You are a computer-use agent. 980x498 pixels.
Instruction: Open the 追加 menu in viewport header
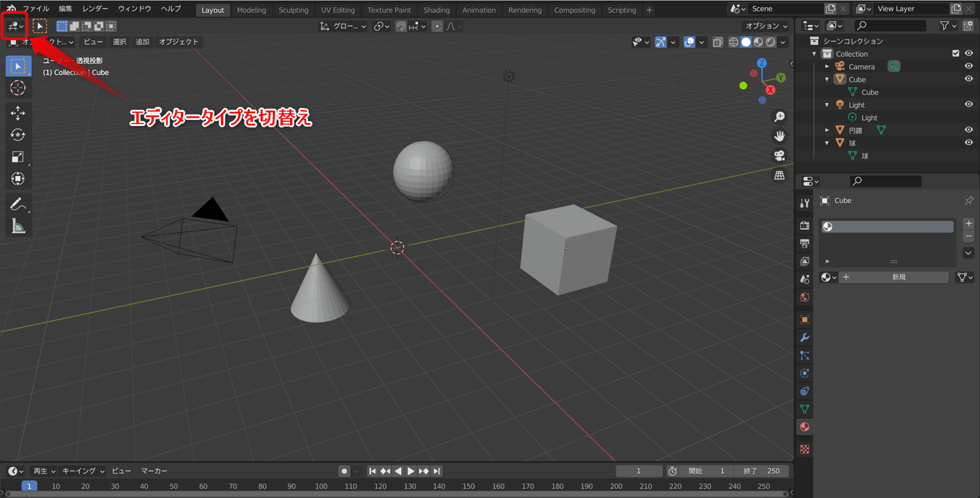(142, 42)
